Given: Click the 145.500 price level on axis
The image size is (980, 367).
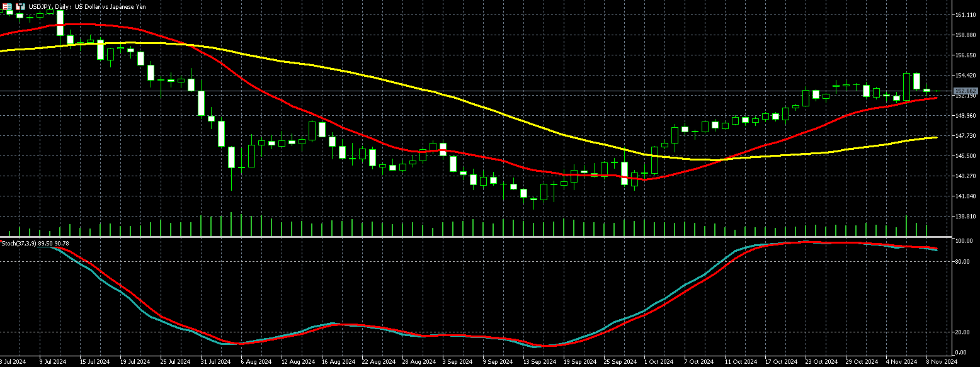Looking at the screenshot, I should tap(965, 155).
